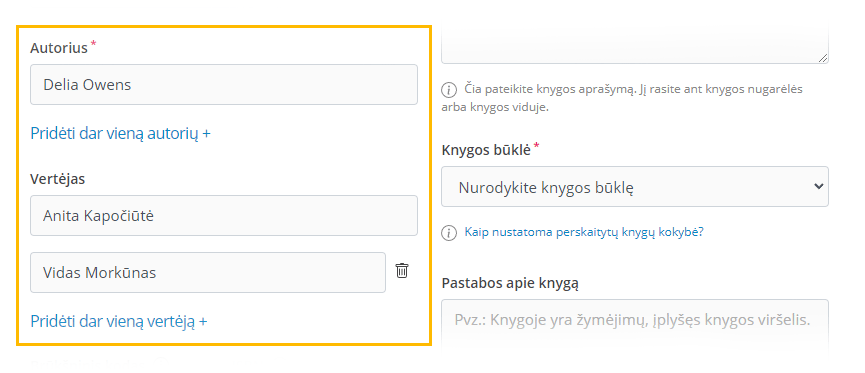Focus the Autorius field with Delia Owens
This screenshot has width=865, height=373.
223,84
